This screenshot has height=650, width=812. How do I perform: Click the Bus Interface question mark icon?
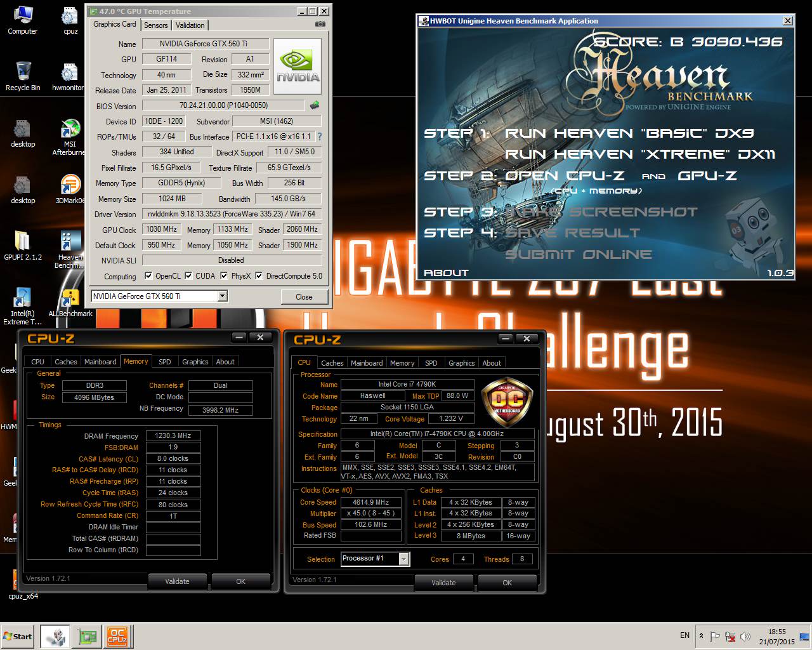click(x=319, y=136)
